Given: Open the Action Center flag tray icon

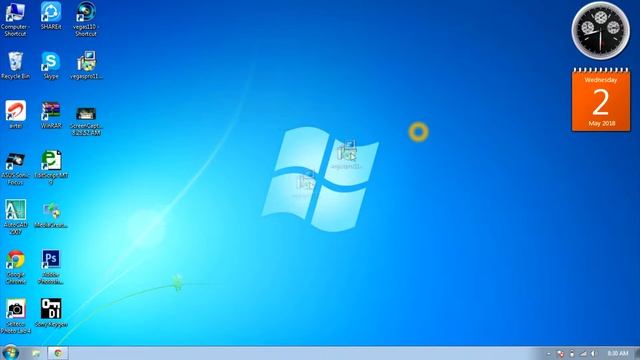Looking at the screenshot, I should [561, 353].
